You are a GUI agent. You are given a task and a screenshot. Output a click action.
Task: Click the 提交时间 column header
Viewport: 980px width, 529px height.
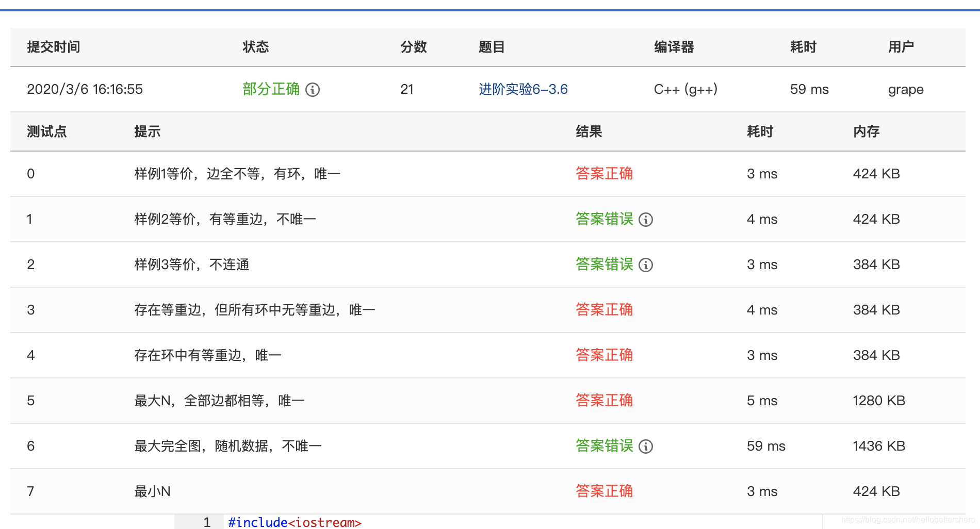54,47
